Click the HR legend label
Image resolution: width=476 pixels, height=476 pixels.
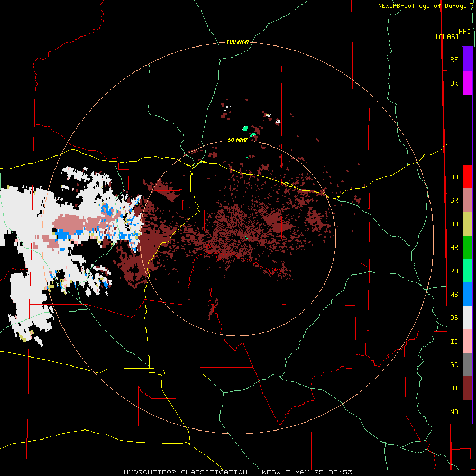454,248
